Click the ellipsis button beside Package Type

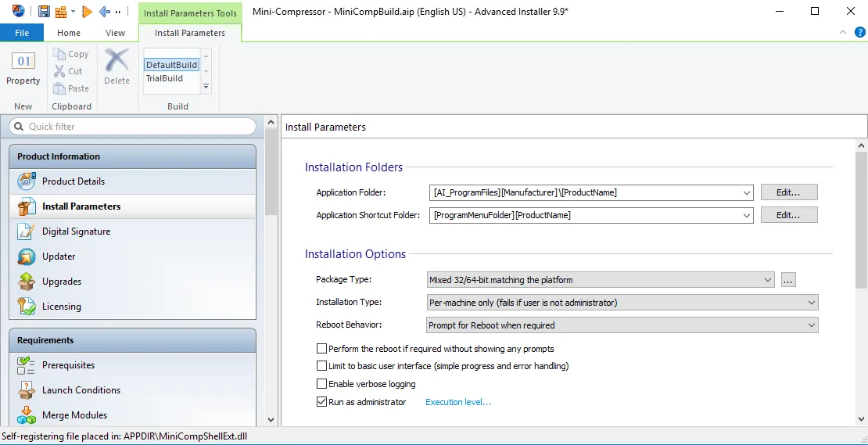pyautogui.click(x=788, y=280)
